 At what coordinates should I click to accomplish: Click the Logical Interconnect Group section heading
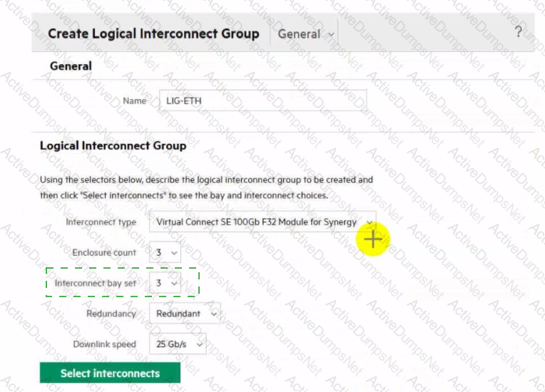tap(113, 145)
